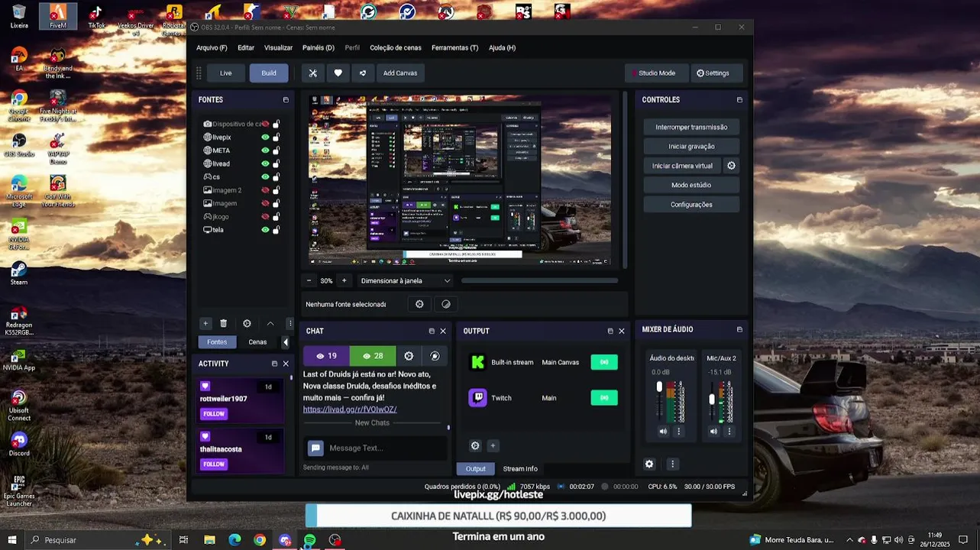
Task: Adjust Audio do desktop volume fader
Action: pyautogui.click(x=660, y=387)
